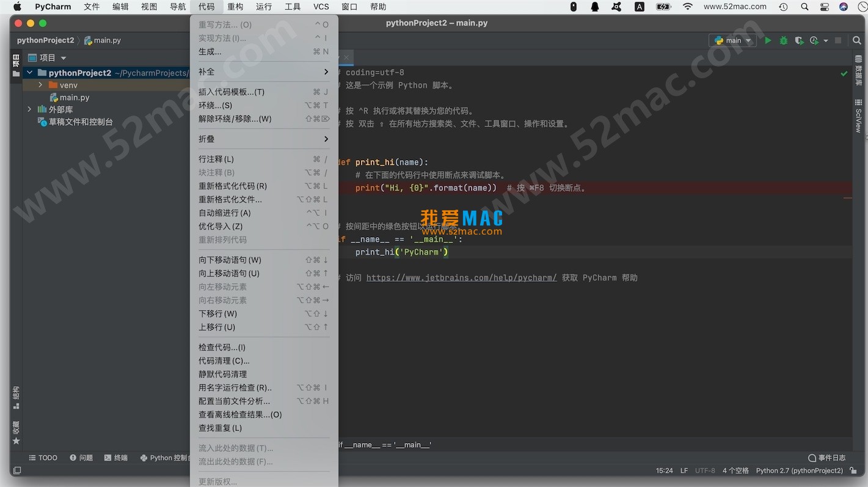Toggle tool window quick-access icon in status bar
Image resolution: width=868 pixels, height=487 pixels.
[17, 471]
